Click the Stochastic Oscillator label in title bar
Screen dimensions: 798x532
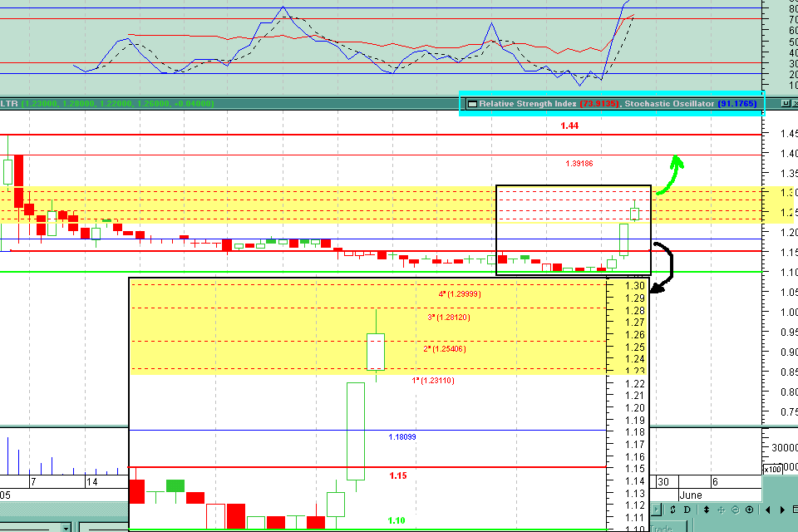[x=669, y=103]
